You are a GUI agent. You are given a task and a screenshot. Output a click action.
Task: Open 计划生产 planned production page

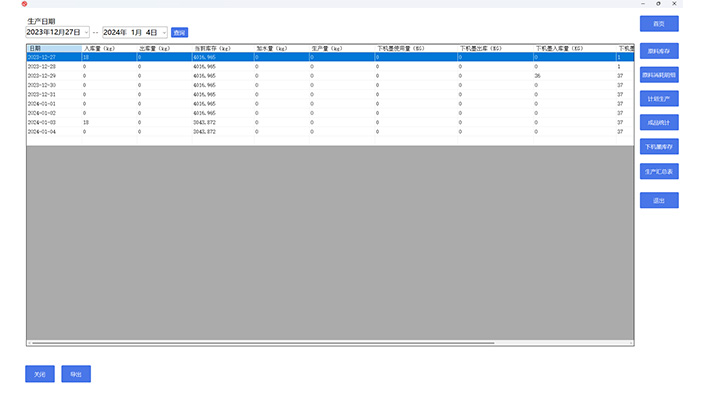coord(659,99)
